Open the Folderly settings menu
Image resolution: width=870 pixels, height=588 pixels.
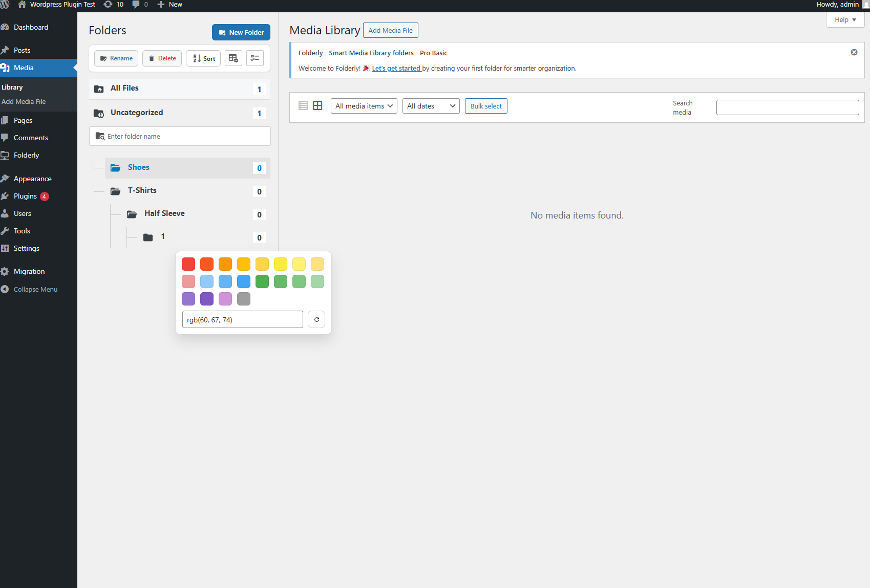[38, 155]
